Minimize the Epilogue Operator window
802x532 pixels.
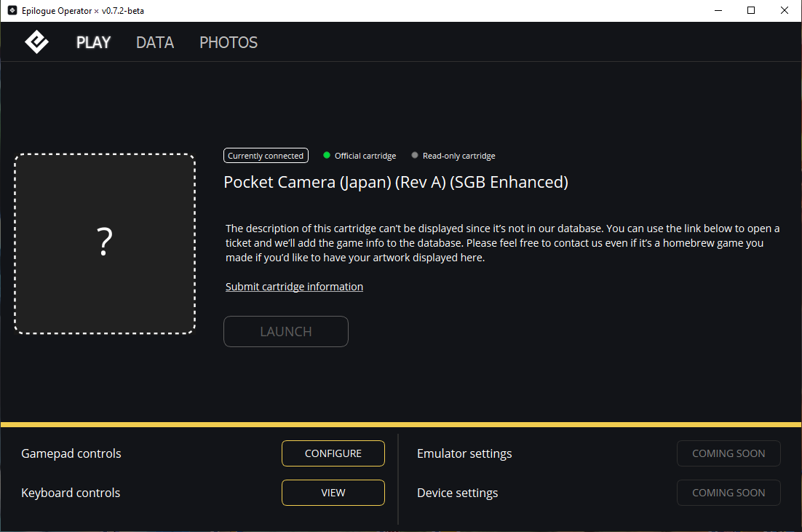(x=718, y=10)
